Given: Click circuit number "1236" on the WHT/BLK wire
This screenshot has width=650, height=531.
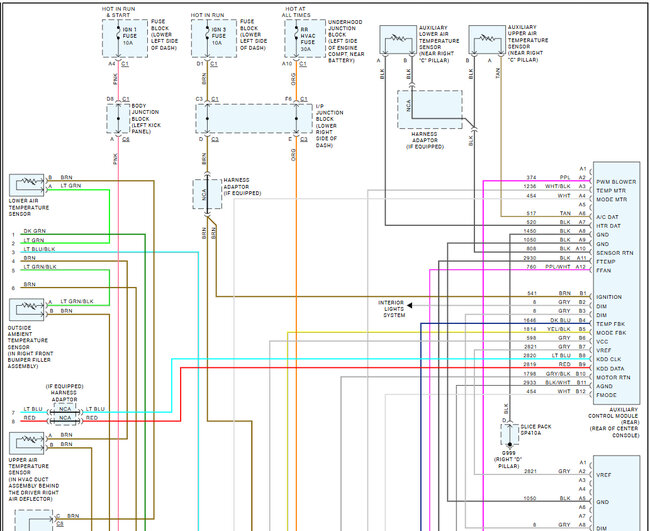Looking at the screenshot, I should 529,187.
